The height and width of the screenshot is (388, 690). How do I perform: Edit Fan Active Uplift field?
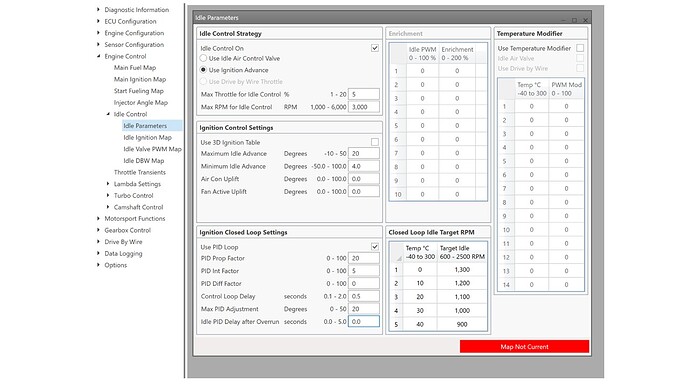[363, 192]
